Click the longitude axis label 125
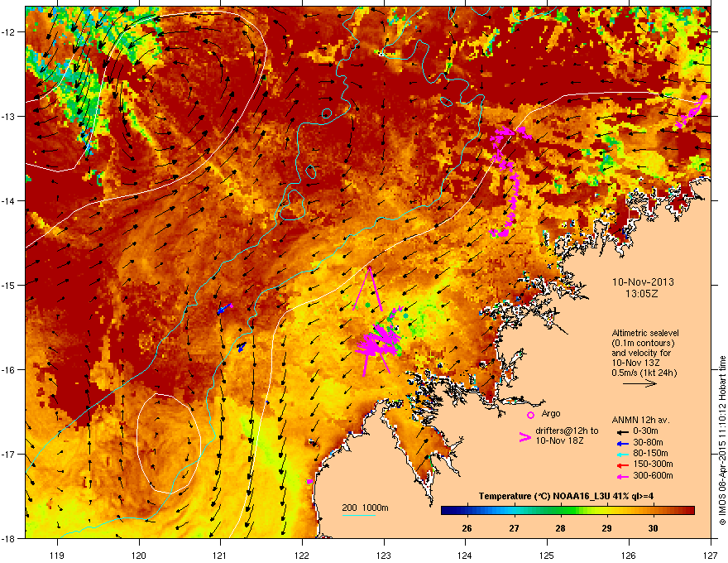This screenshot has width=728, height=563. [x=547, y=555]
